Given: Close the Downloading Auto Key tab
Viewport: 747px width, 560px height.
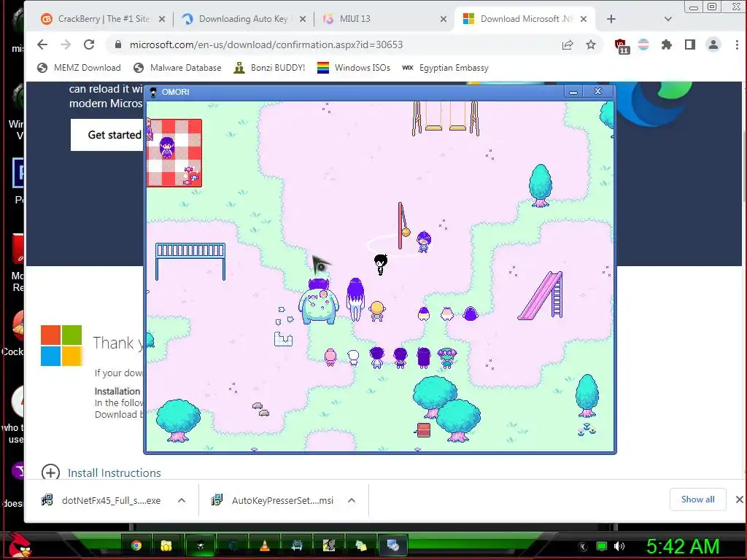Looking at the screenshot, I should coord(303,19).
